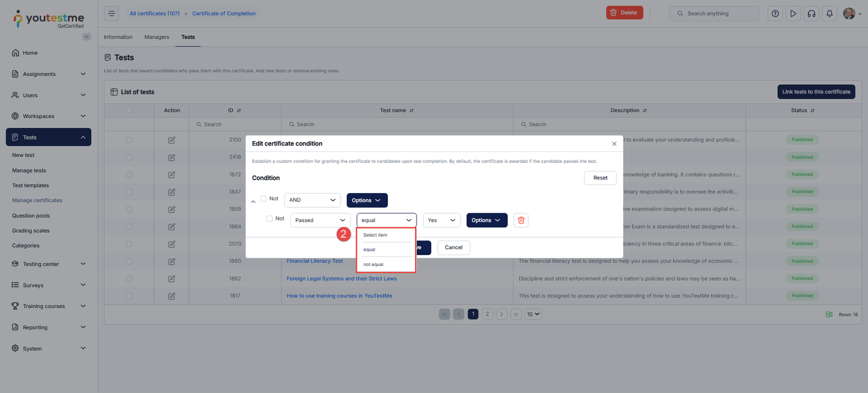Viewport: 868px width, 393px height.
Task: Sort by Test name column arrows
Action: tap(412, 111)
